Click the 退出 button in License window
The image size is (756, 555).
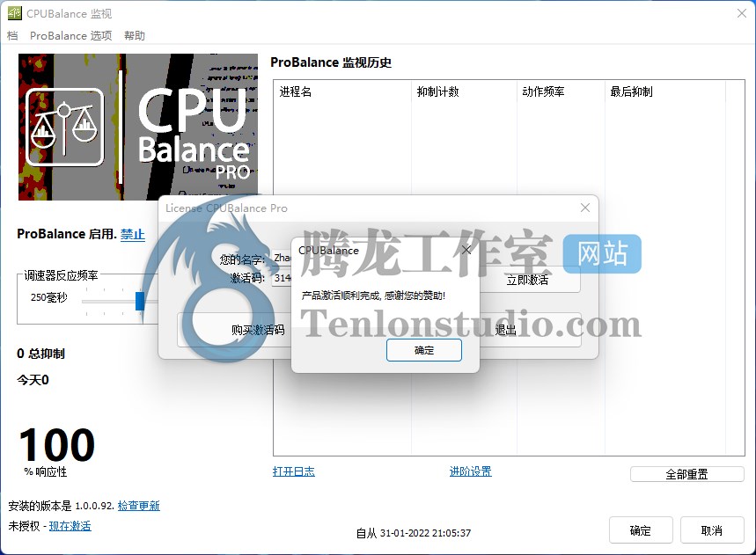coord(530,330)
